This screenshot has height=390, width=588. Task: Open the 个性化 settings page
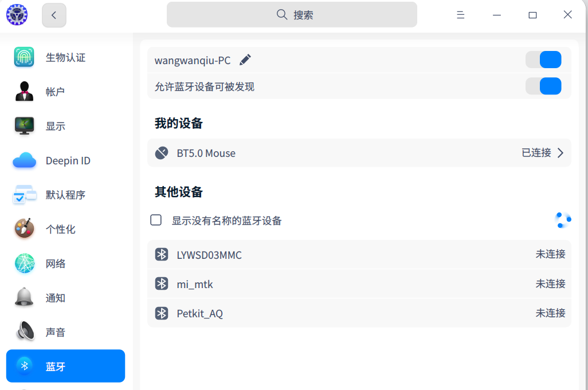coord(66,229)
